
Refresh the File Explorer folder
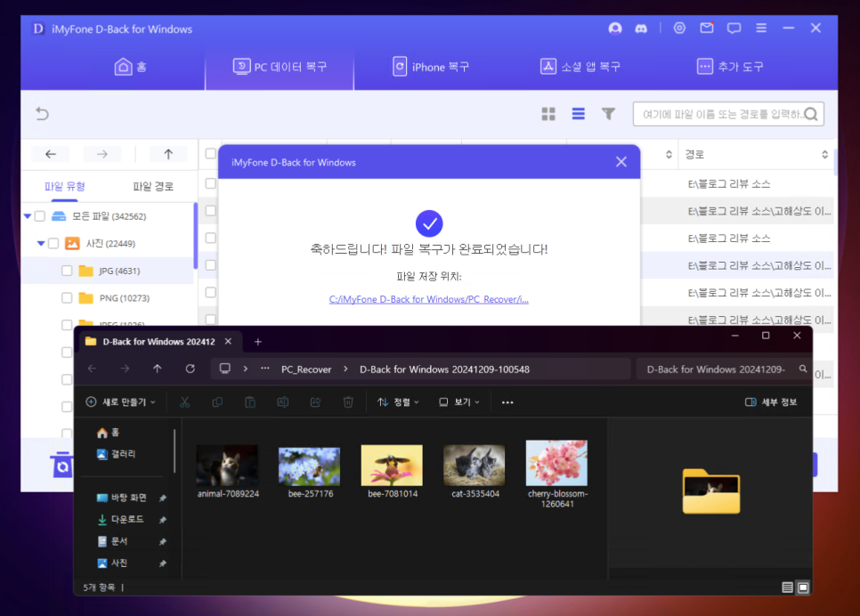191,369
